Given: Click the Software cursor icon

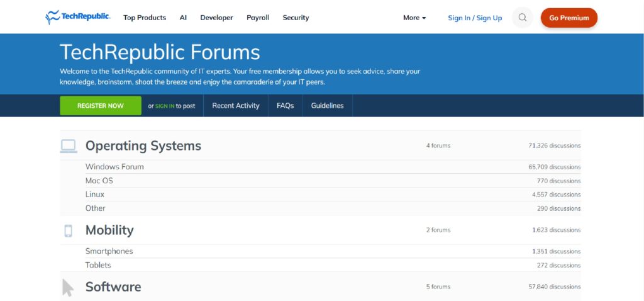Looking at the screenshot, I should click(68, 287).
